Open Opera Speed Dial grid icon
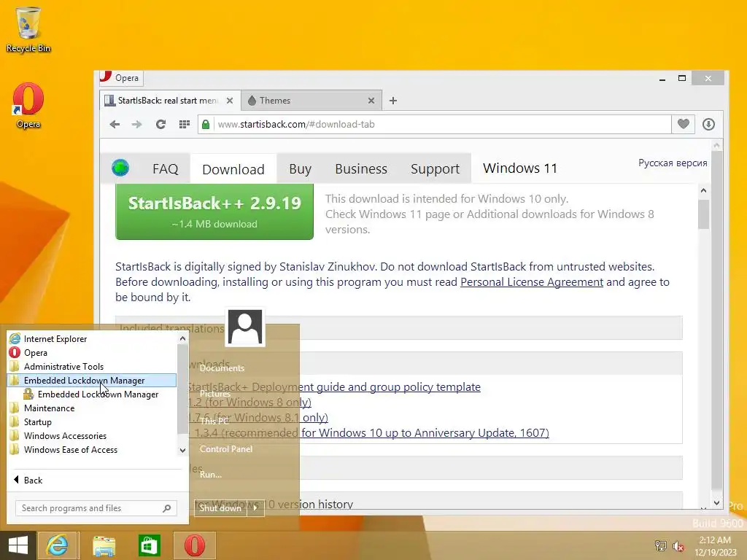This screenshot has height=560, width=747. 185,124
